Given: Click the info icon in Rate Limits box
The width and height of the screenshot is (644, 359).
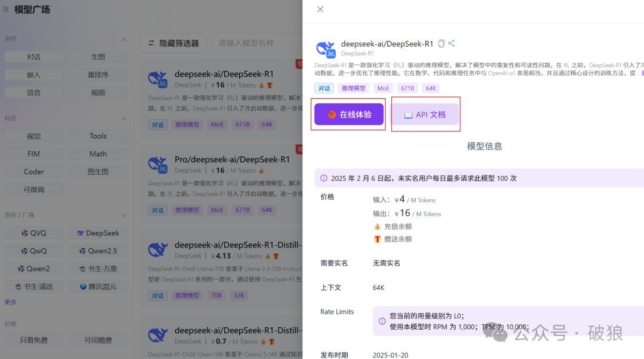Looking at the screenshot, I should coord(382,321).
